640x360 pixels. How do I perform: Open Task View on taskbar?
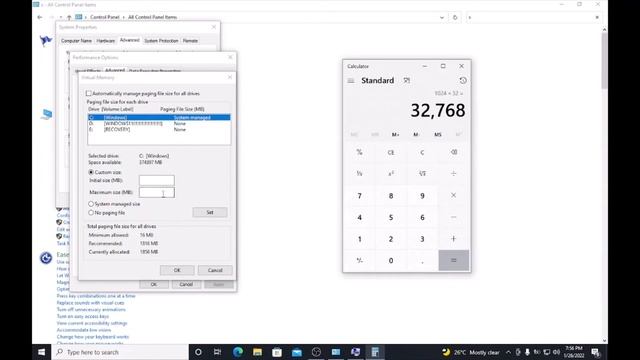[x=218, y=352]
